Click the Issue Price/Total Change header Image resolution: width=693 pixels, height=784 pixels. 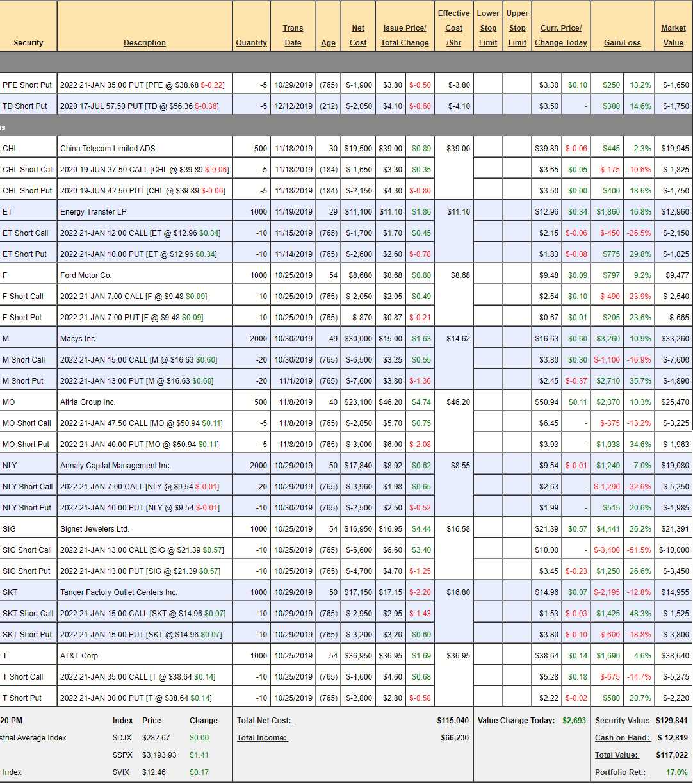click(405, 36)
